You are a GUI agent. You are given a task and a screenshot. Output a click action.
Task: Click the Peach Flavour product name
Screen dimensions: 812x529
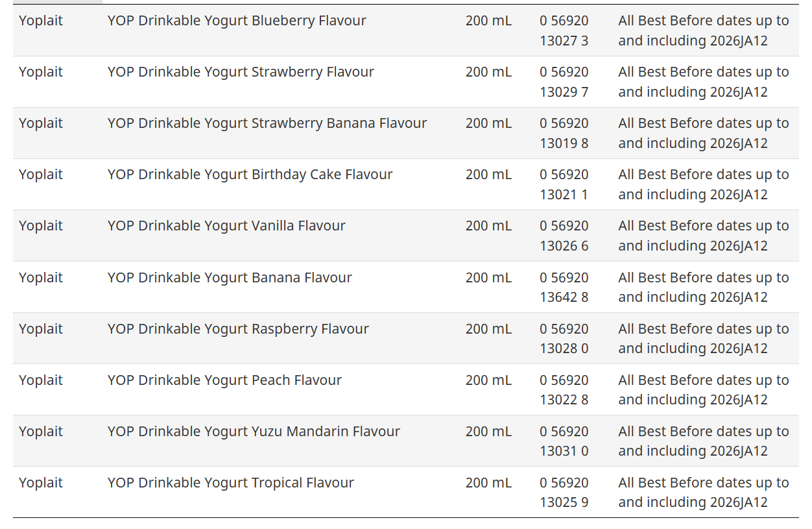point(224,380)
